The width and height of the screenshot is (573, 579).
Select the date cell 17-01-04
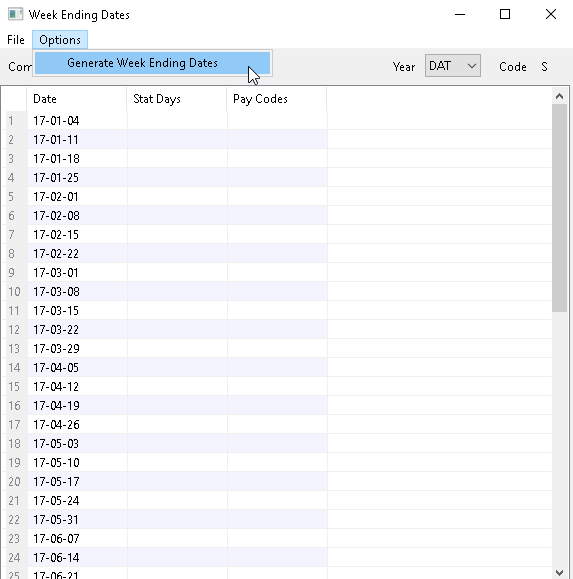77,121
